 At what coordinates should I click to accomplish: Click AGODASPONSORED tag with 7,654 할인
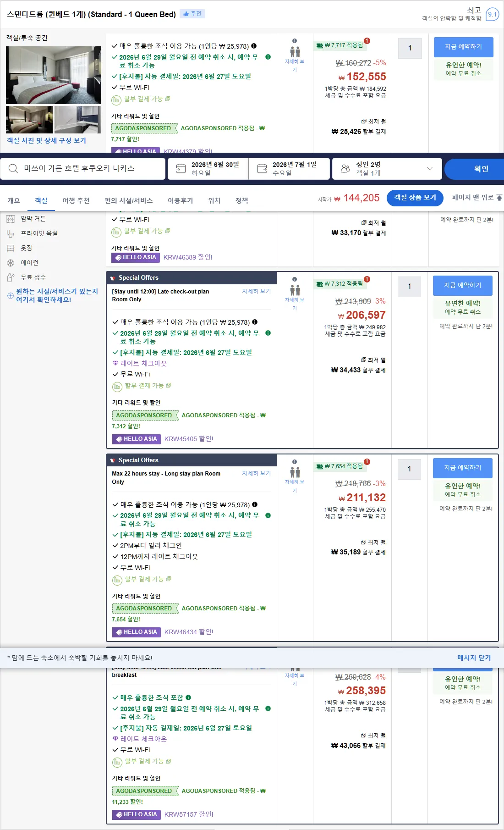point(145,609)
